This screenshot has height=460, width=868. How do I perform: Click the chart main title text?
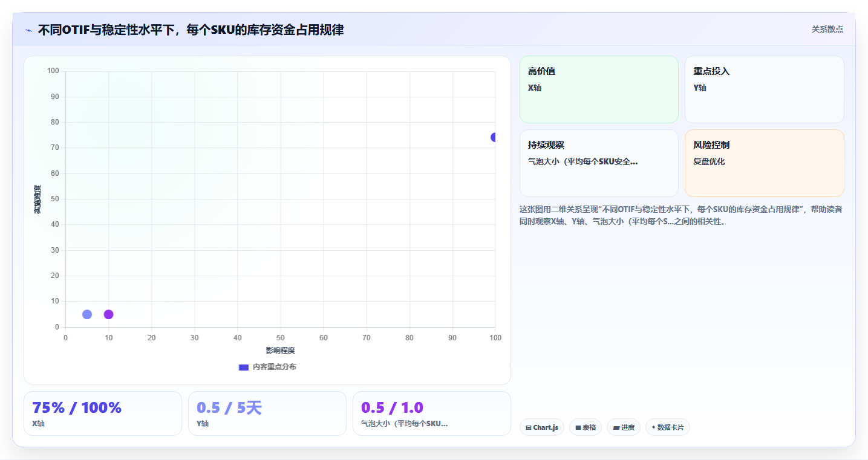click(191, 30)
